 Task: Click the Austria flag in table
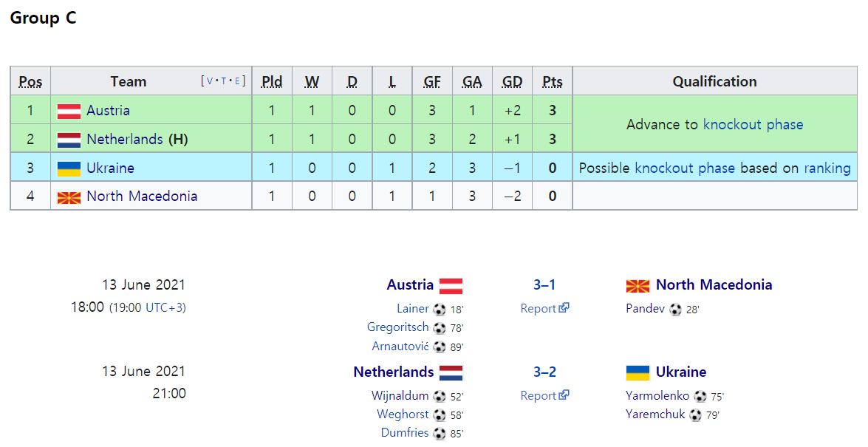[69, 112]
